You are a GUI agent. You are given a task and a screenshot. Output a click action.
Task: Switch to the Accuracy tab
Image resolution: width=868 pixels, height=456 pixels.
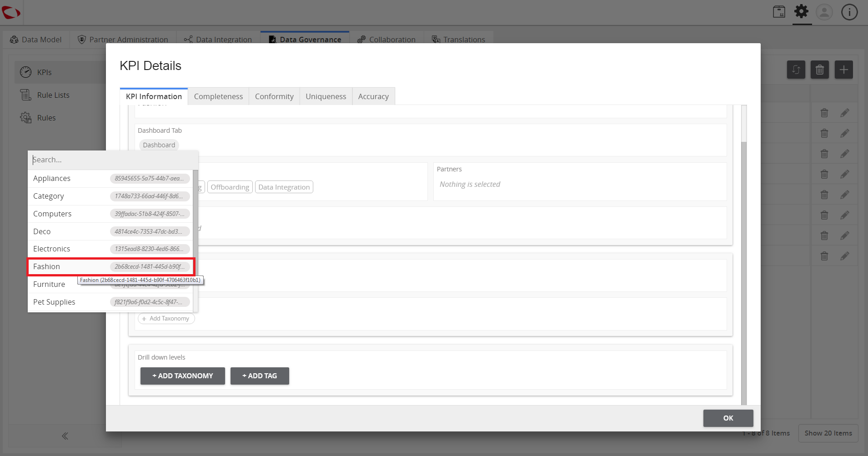(x=373, y=96)
